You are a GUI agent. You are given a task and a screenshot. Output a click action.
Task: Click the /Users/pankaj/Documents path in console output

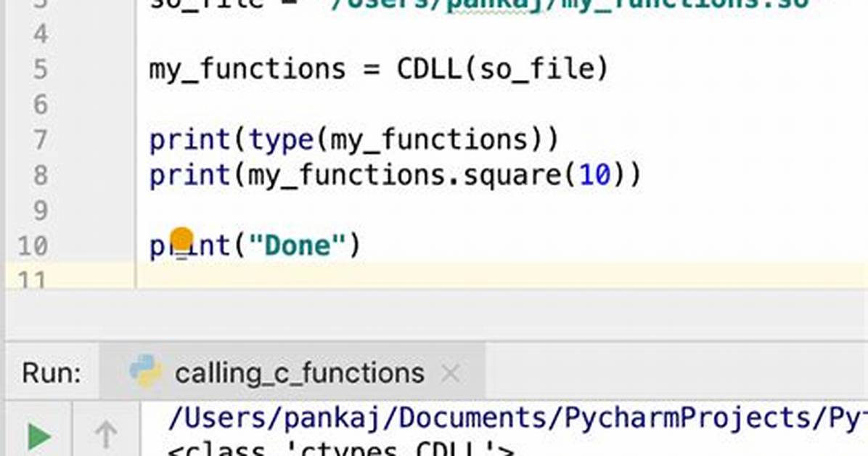(517, 418)
